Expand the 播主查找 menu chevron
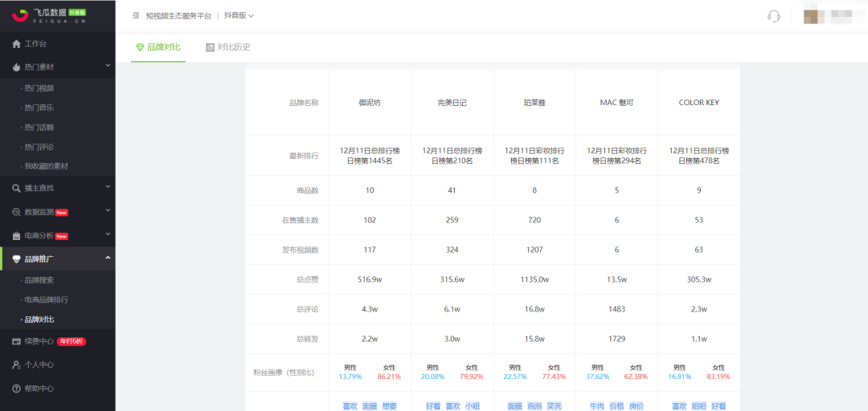 point(108,188)
